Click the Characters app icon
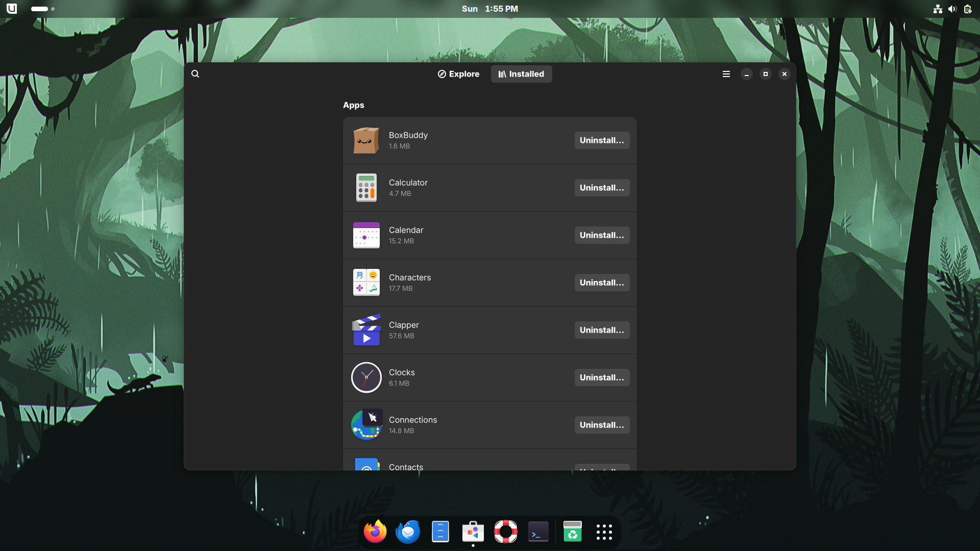The image size is (980, 551). click(366, 283)
